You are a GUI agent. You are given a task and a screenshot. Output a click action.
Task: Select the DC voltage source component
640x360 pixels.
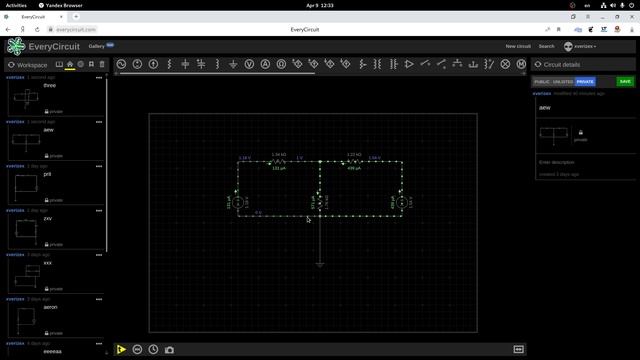[x=137, y=64]
